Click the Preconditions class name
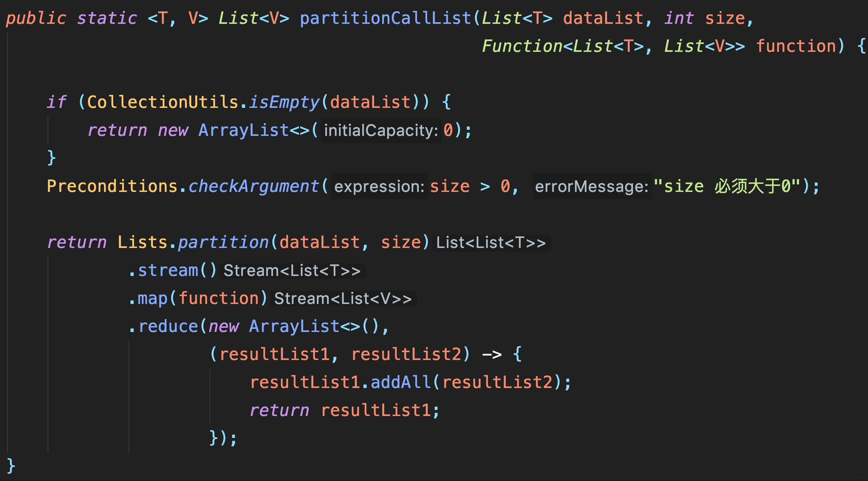The width and height of the screenshot is (868, 481). [x=112, y=186]
